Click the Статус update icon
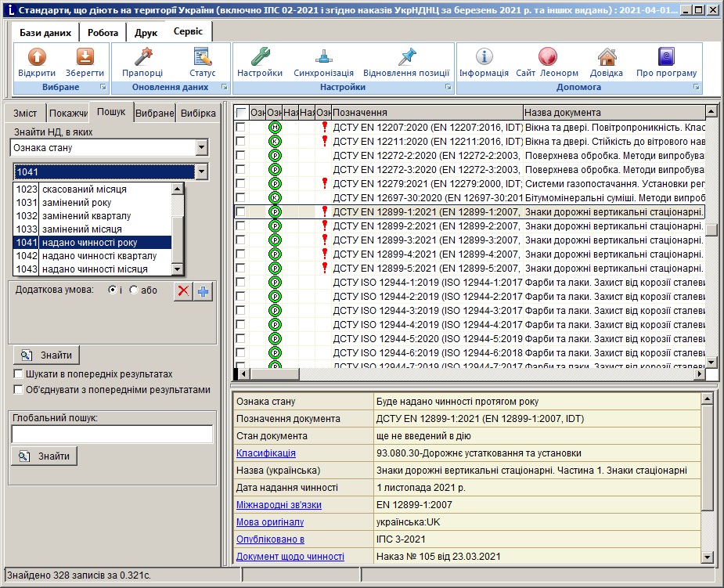Image resolution: width=724 pixels, height=588 pixels. 202,57
